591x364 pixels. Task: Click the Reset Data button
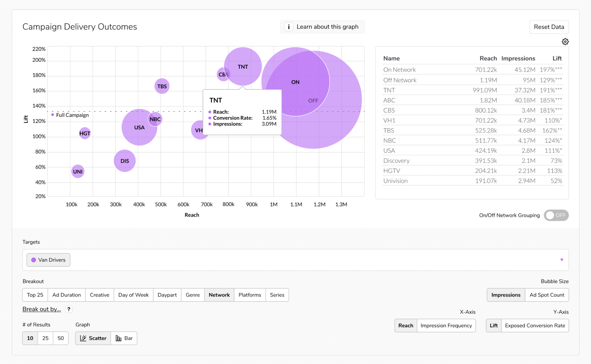(549, 27)
